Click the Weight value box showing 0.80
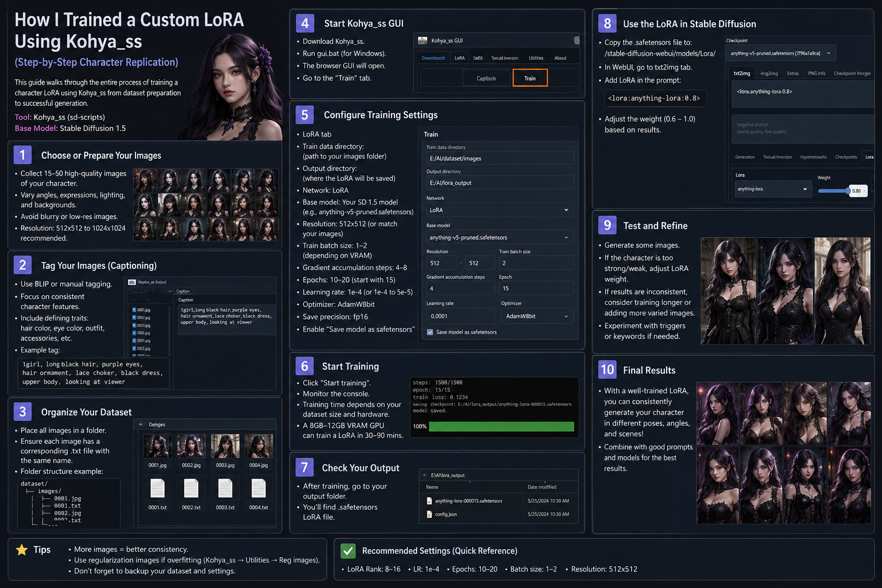This screenshot has width=882, height=588. [857, 191]
